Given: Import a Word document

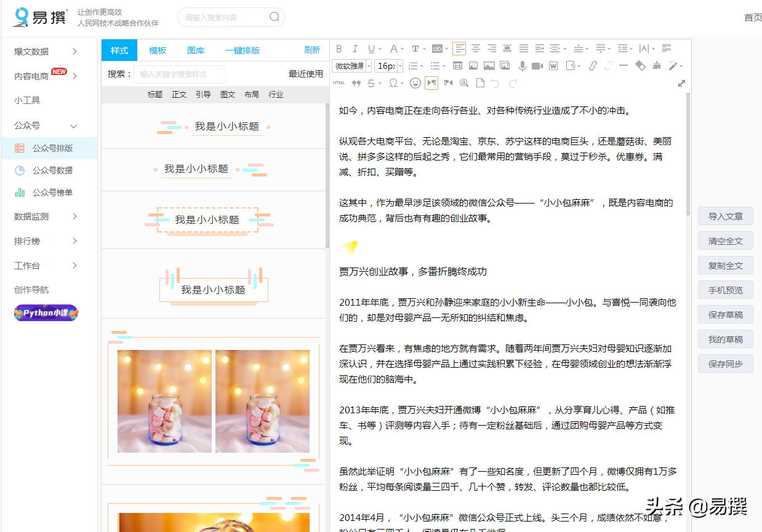Looking at the screenshot, I should coord(553,66).
